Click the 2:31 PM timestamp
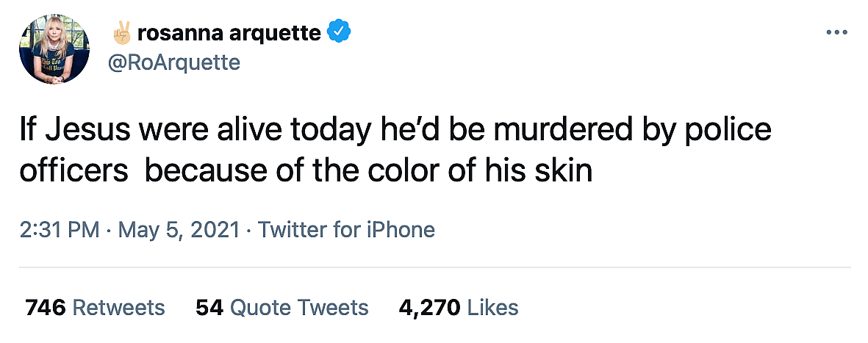 coord(60,230)
